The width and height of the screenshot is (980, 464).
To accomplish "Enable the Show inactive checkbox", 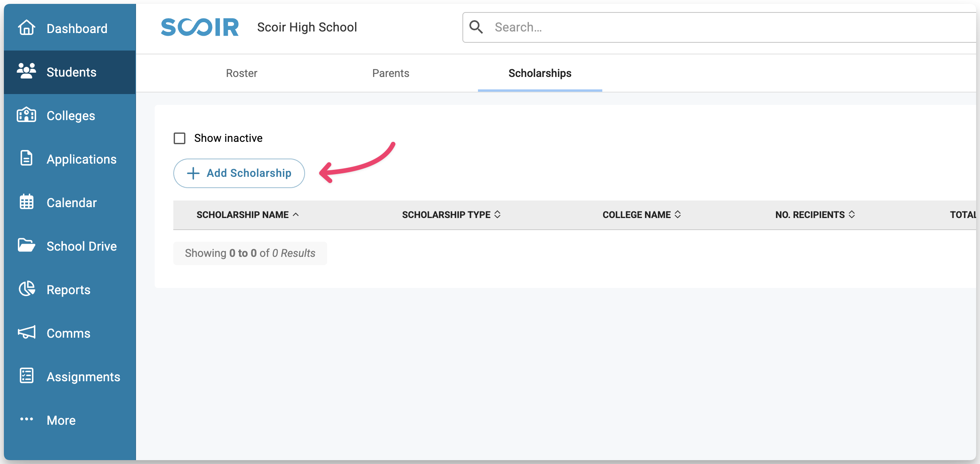I will click(x=180, y=138).
